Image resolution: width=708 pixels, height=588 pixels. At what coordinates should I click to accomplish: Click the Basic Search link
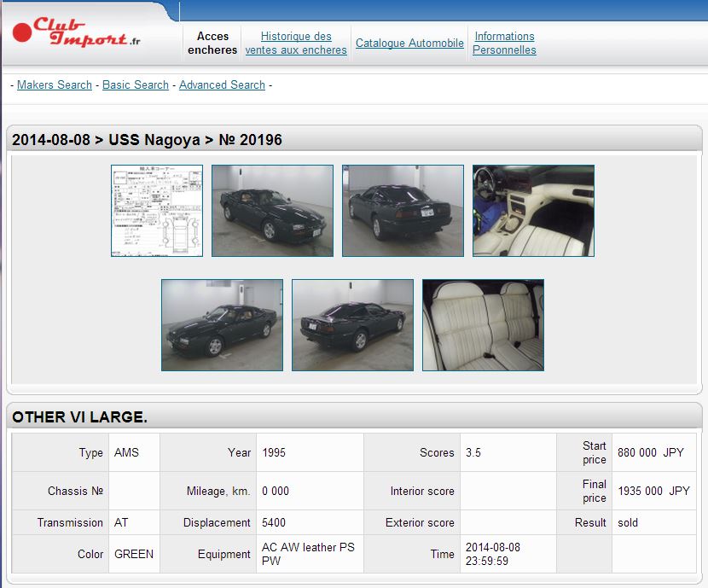pos(136,84)
